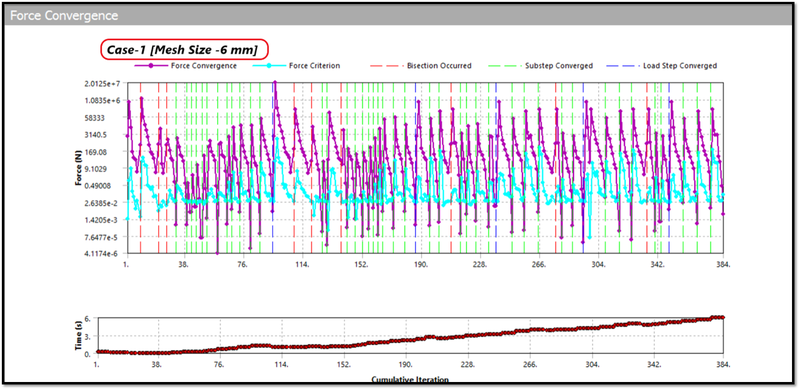The width and height of the screenshot is (800, 390).
Task: Click the Force Convergence panel title
Action: (x=64, y=16)
